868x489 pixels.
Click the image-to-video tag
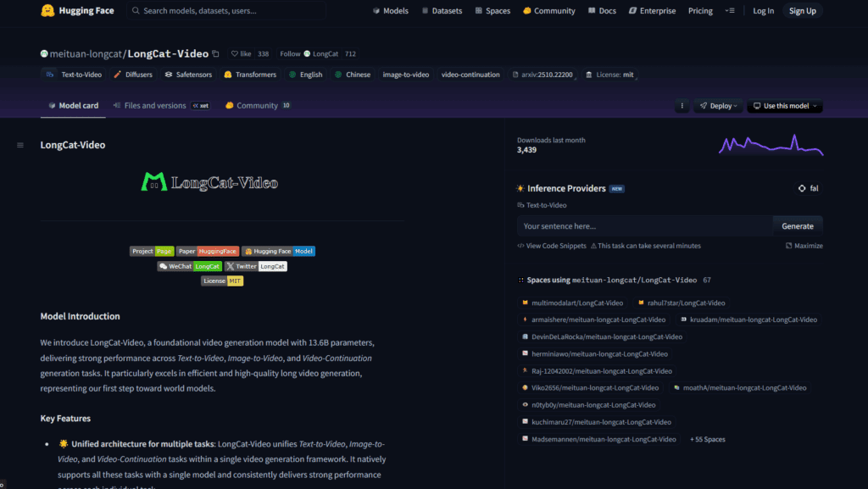(406, 75)
